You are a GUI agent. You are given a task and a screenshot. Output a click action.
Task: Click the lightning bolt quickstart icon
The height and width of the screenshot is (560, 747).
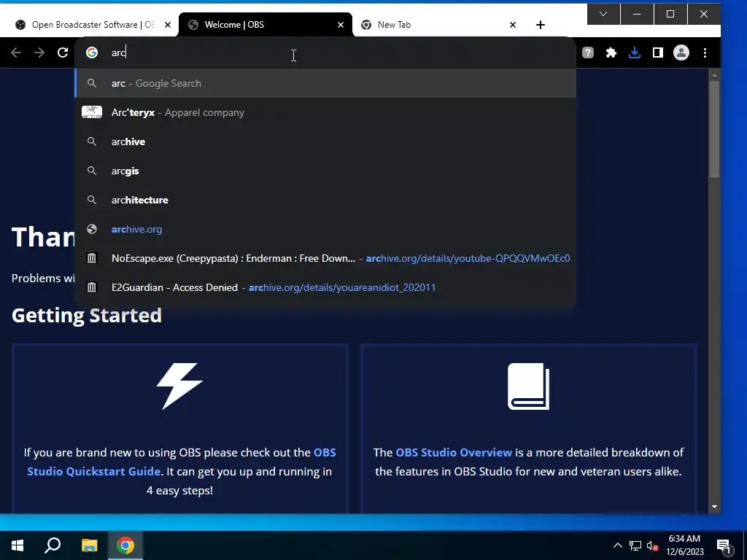[179, 386]
